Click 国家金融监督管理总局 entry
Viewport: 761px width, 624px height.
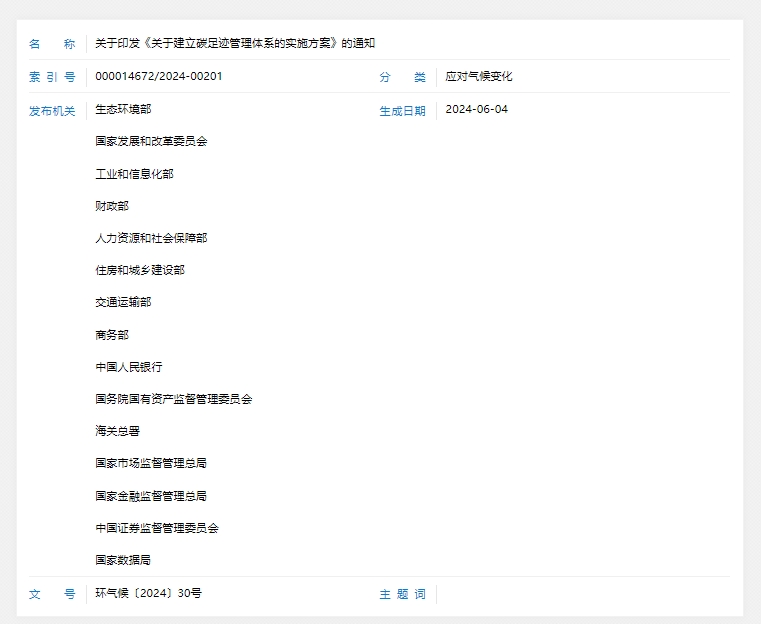[151, 496]
